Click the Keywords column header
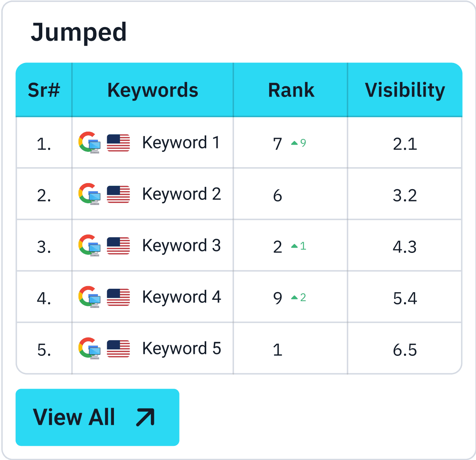The width and height of the screenshot is (476, 460). [153, 90]
